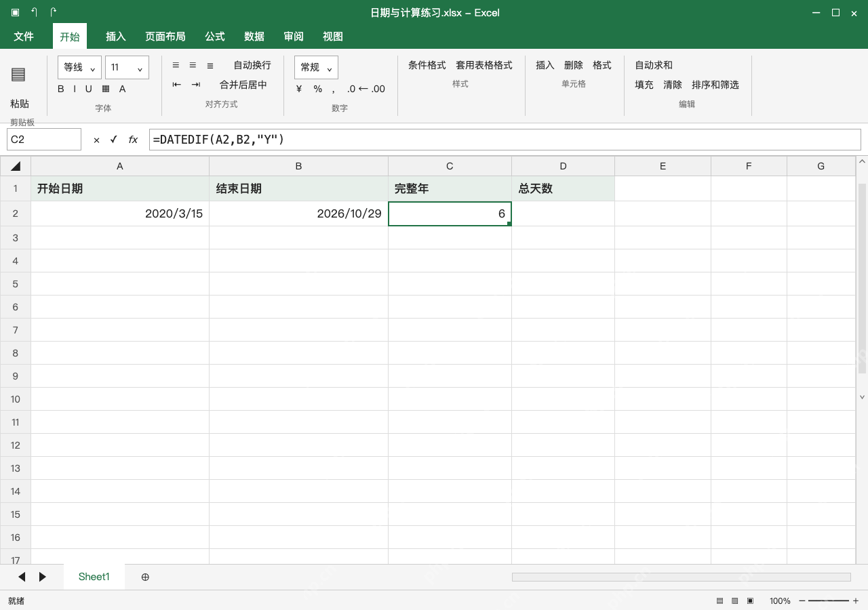This screenshot has width=868, height=610.
Task: Click the formula bar with DATEDIF
Action: tap(505, 140)
